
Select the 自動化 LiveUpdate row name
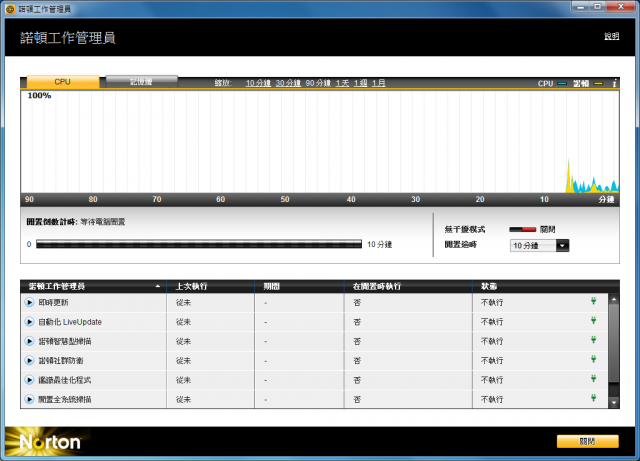pyautogui.click(x=70, y=322)
